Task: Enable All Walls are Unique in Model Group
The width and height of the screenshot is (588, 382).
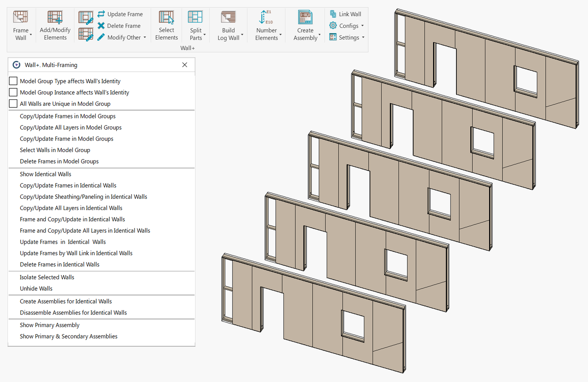Action: (x=13, y=104)
